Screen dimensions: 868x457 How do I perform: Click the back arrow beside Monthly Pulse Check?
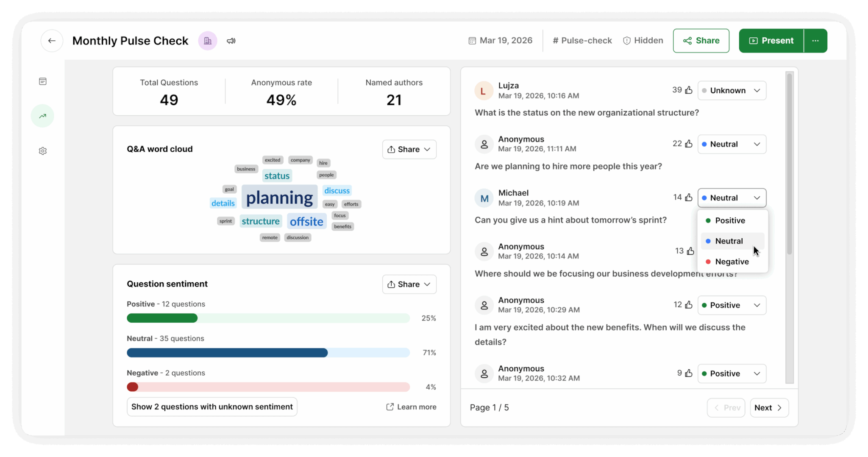click(x=52, y=41)
